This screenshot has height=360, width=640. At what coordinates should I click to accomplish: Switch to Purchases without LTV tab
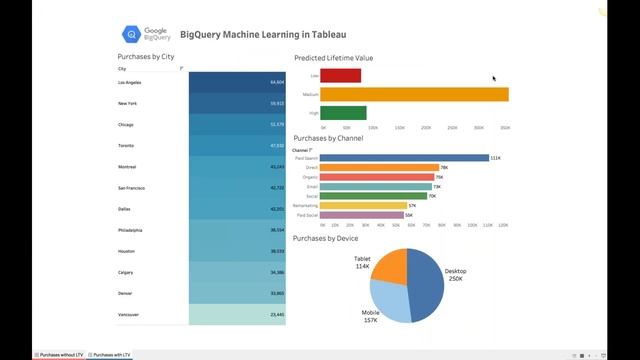59,355
